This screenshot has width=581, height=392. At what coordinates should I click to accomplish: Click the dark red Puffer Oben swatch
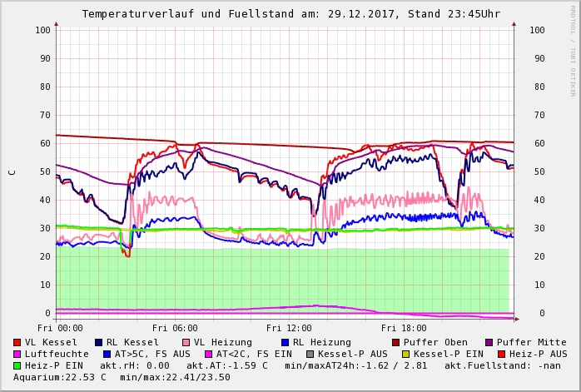coord(395,342)
